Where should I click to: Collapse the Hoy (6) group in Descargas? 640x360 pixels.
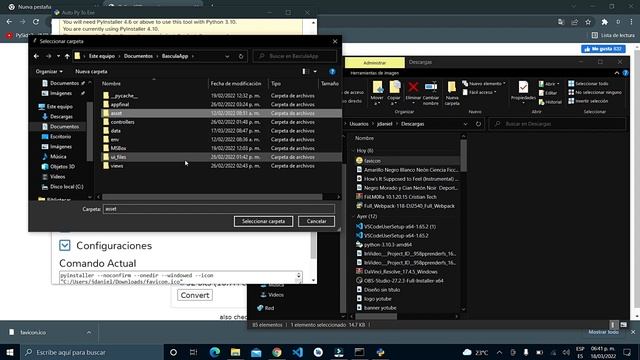click(353, 151)
